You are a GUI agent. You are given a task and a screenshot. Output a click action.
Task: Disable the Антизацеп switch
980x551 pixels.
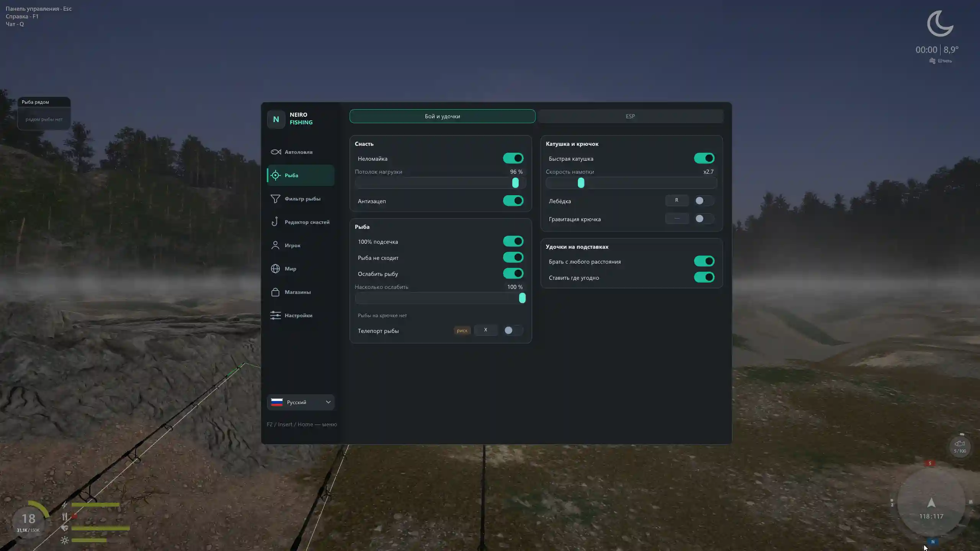pos(513,201)
